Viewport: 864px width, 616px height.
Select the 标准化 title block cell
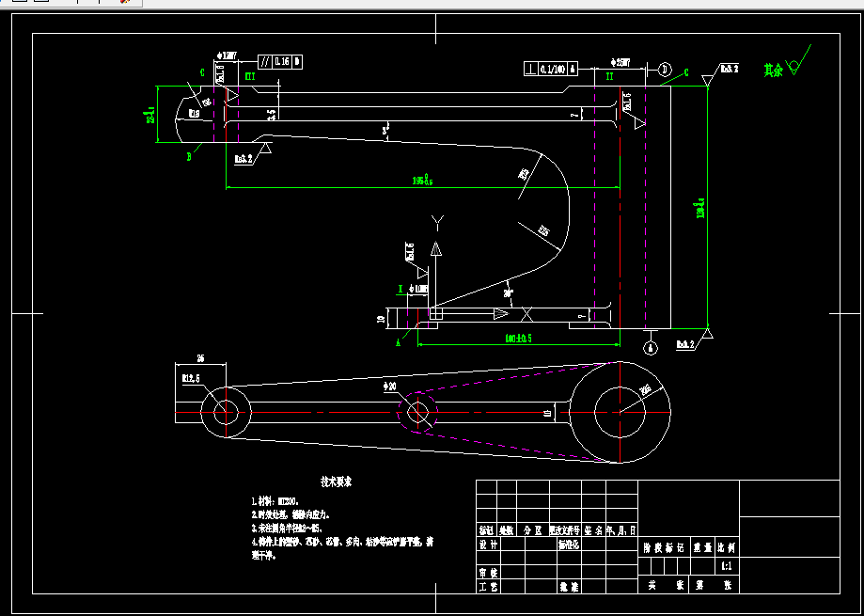569,544
